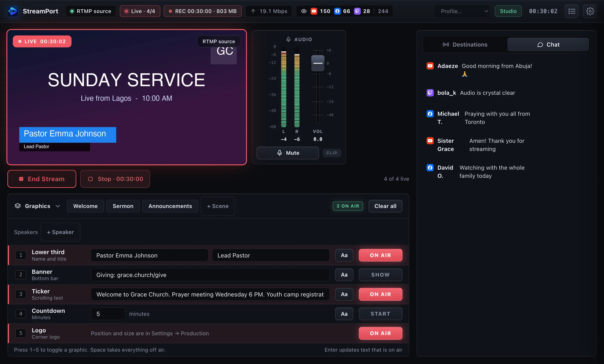Select the Sermon scene
Viewport: 604px width, 364px height.
(x=123, y=206)
